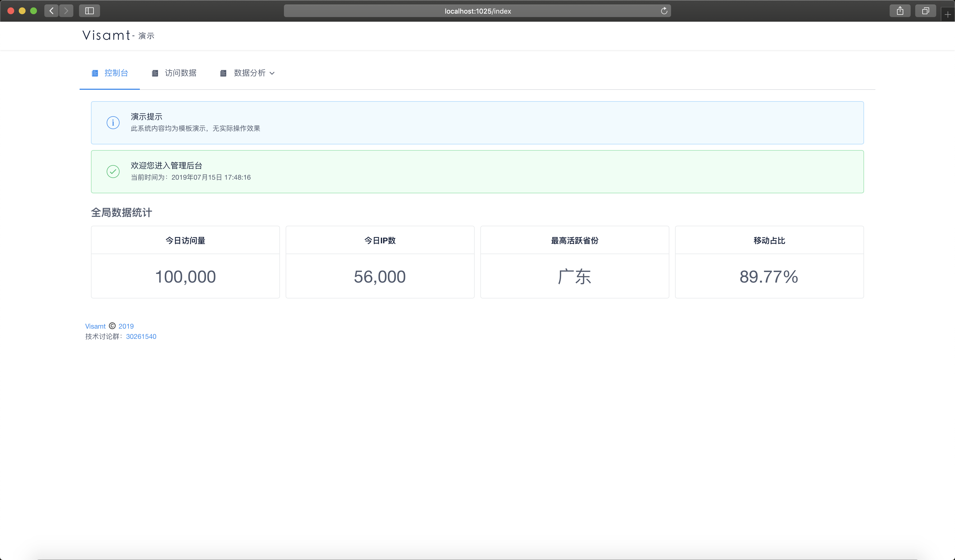This screenshot has width=955, height=560.
Task: Click the green checkmark icon in welcome alert
Action: 113,172
